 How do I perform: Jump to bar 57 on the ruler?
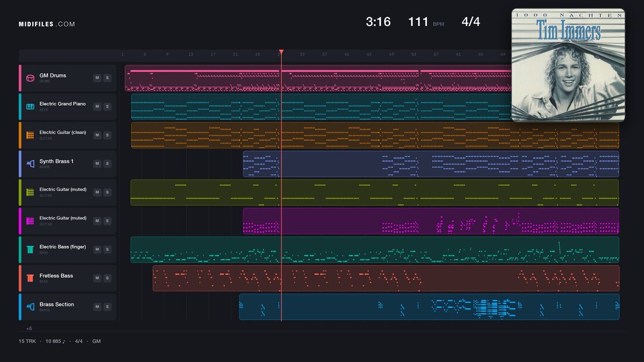(x=436, y=54)
